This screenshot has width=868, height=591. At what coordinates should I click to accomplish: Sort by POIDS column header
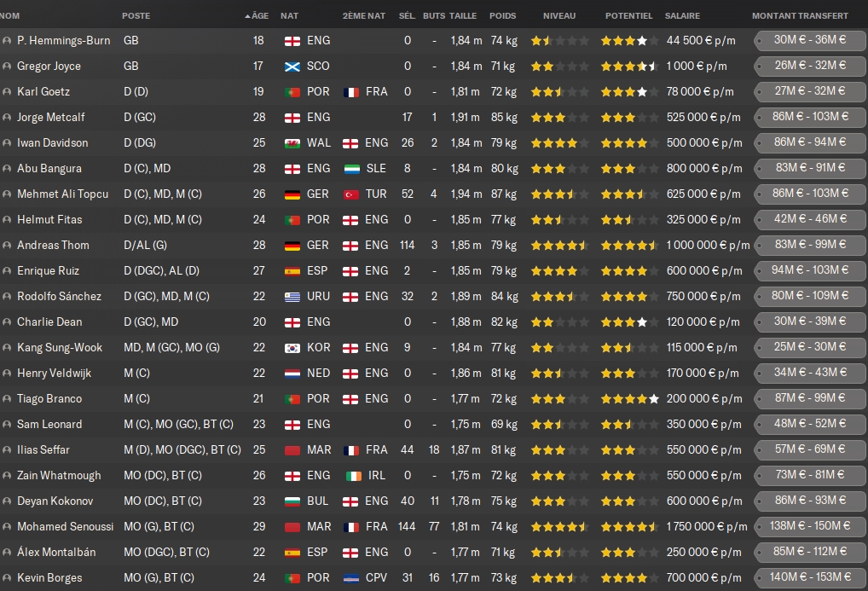coord(503,15)
